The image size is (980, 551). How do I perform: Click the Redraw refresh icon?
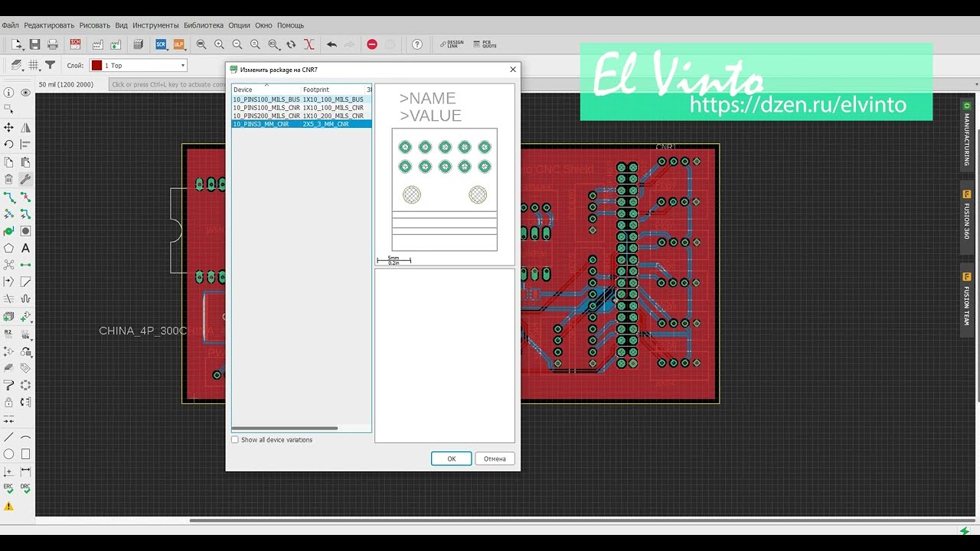click(291, 44)
